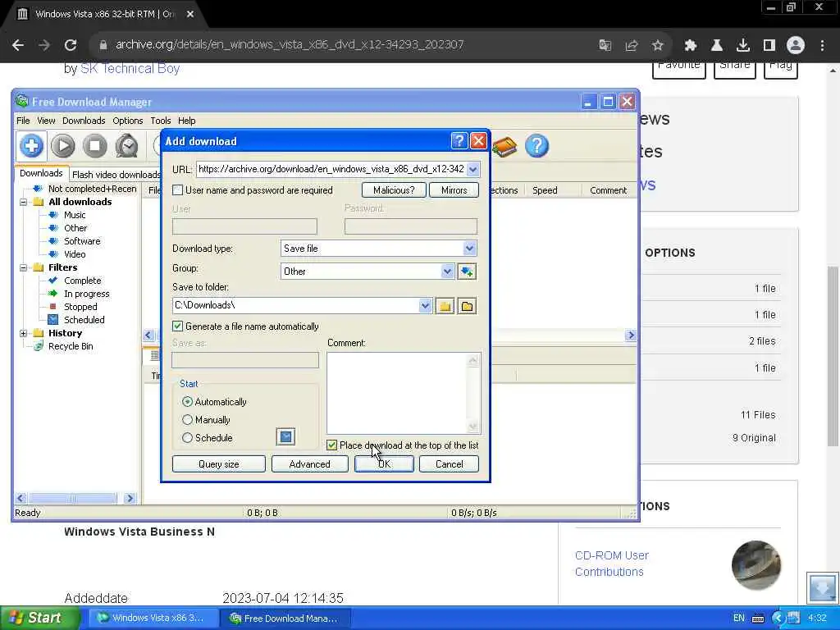Open the URL history dropdown arrow
The image size is (840, 630).
click(x=472, y=169)
